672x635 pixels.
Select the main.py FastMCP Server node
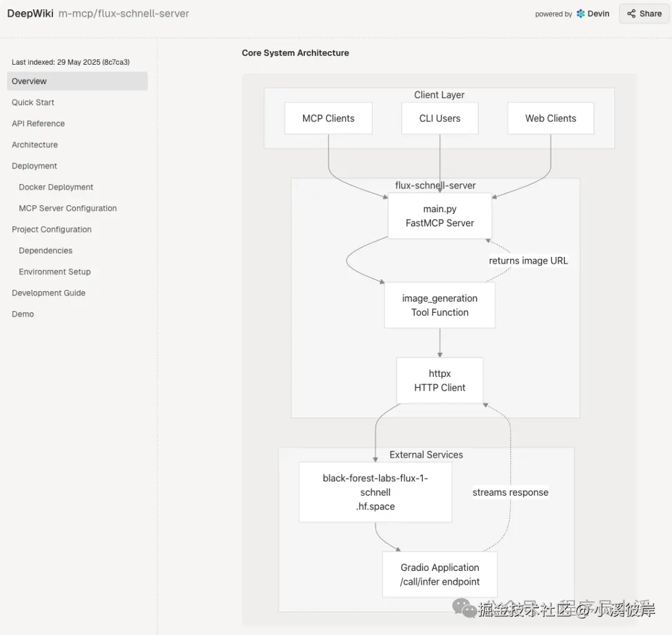point(440,216)
